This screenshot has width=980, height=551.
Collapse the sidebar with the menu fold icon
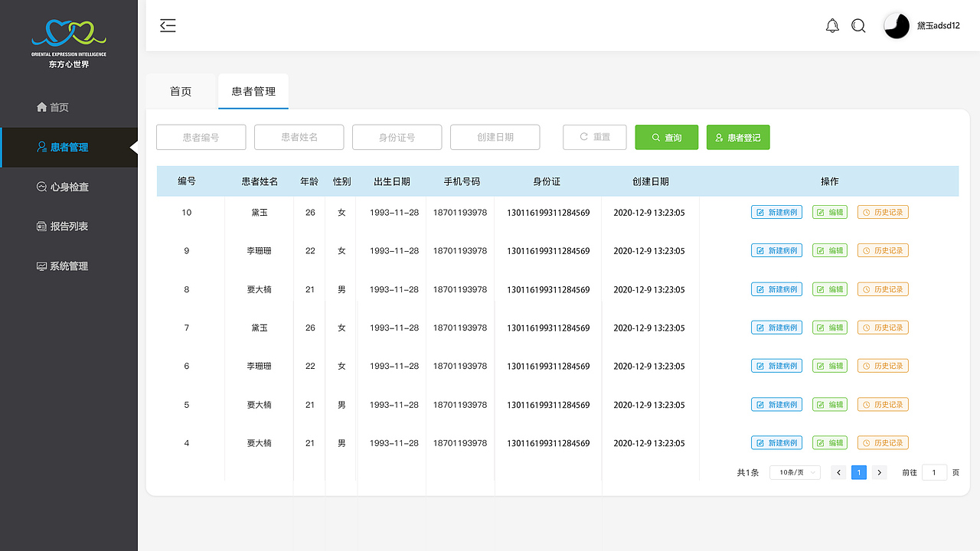168,25
